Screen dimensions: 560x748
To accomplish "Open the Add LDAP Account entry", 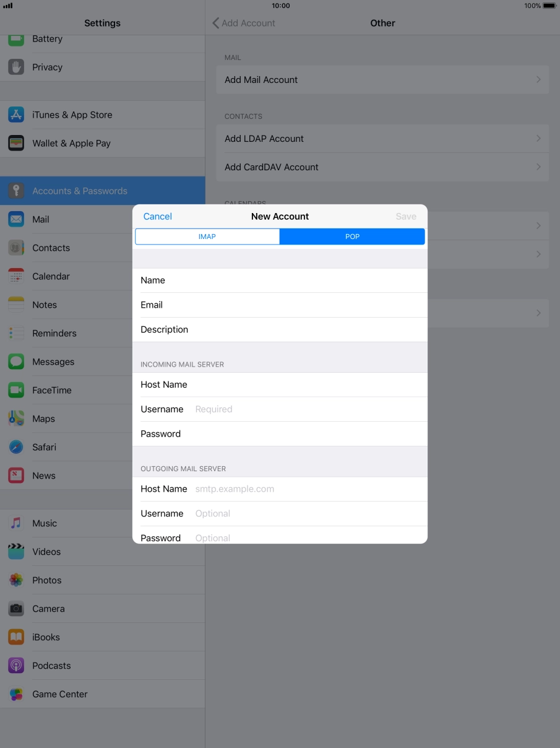I will point(382,138).
